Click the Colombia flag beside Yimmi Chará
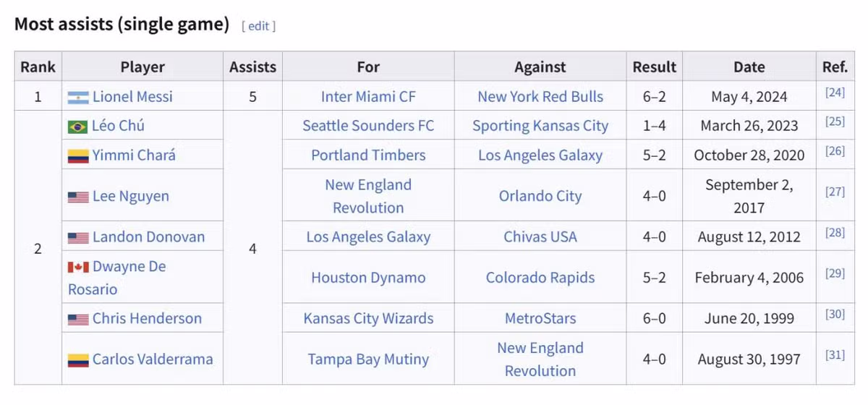The image size is (868, 405). pos(78,155)
